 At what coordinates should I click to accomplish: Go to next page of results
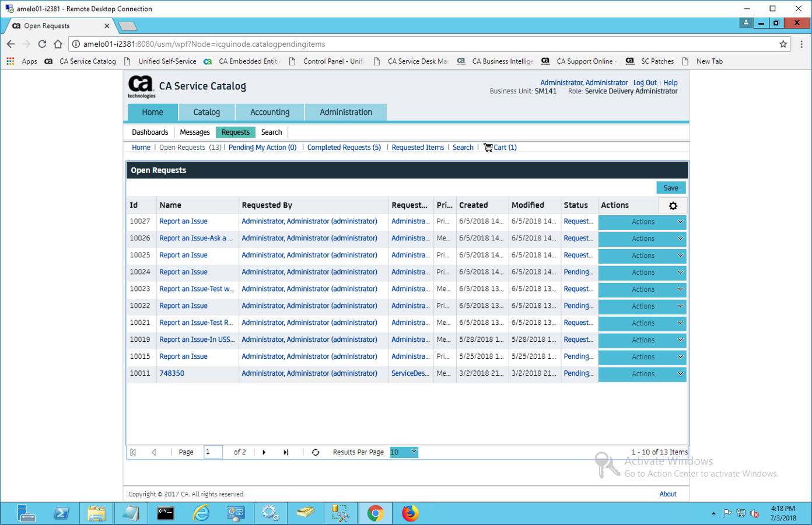coord(264,452)
